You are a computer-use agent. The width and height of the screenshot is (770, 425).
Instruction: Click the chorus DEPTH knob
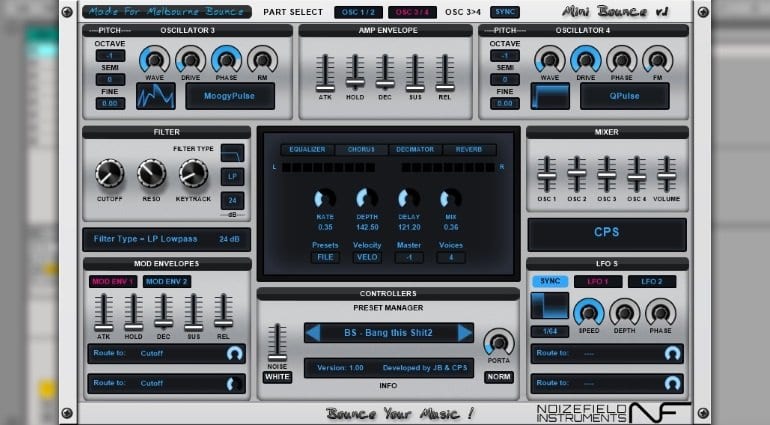367,199
